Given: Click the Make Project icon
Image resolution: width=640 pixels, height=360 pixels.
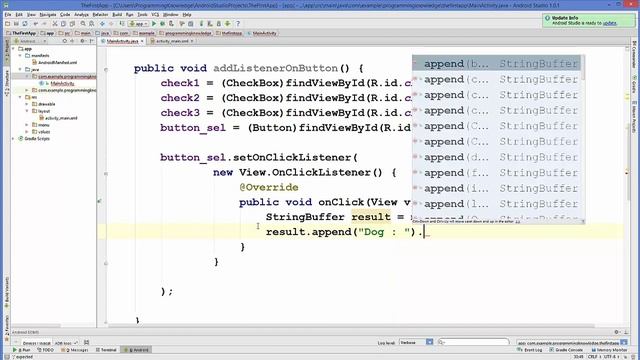Looking at the screenshot, I should pos(122,24).
